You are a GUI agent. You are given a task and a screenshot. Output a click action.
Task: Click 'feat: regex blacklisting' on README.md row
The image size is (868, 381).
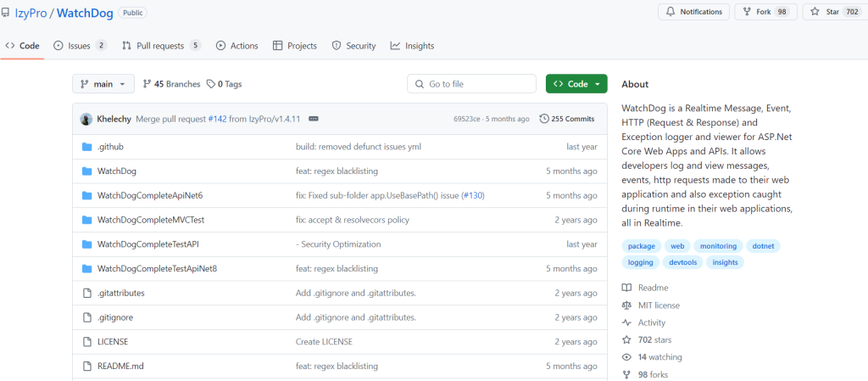tap(337, 366)
